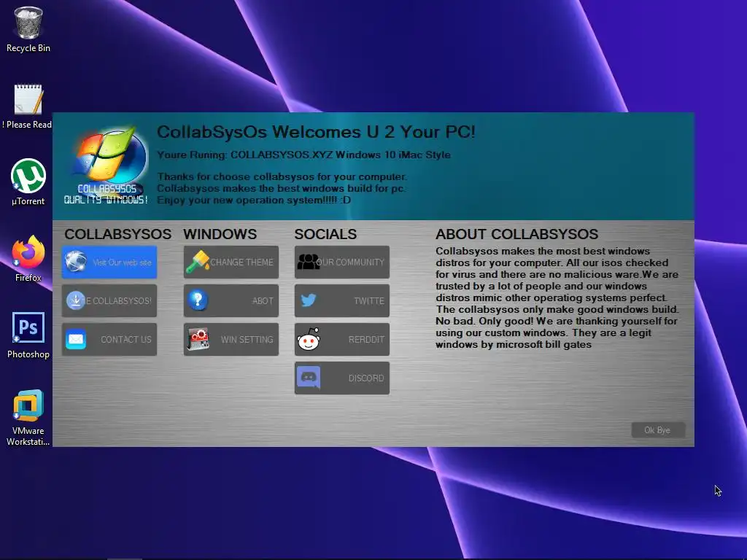Open the '! Please Read' notepad file

coord(28,106)
